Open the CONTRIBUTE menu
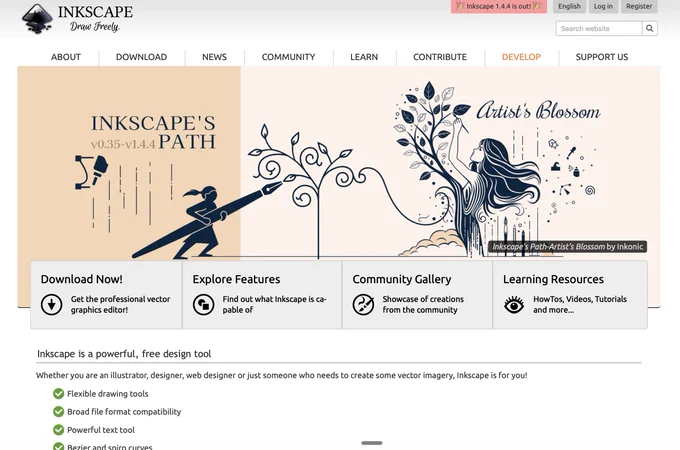The width and height of the screenshot is (680, 450). tap(440, 57)
